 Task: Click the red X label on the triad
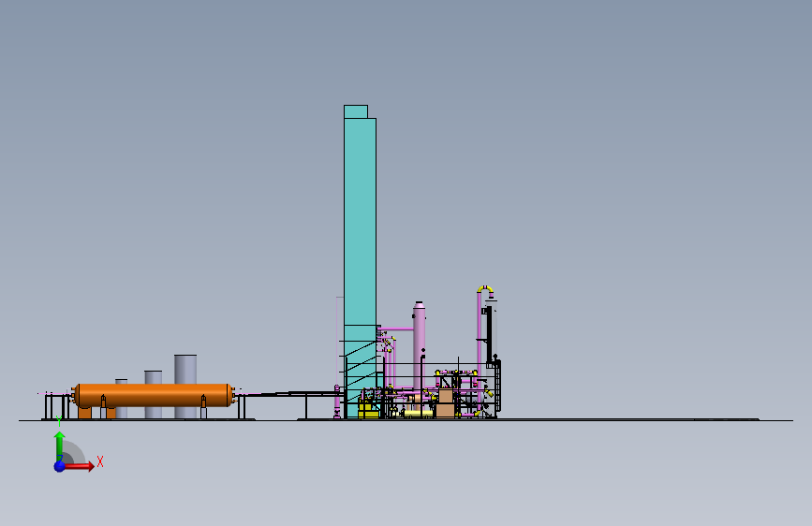click(x=100, y=461)
